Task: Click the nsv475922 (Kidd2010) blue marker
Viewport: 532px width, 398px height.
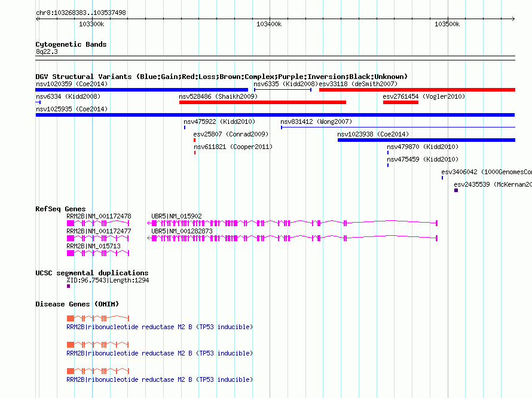Action: [x=185, y=127]
